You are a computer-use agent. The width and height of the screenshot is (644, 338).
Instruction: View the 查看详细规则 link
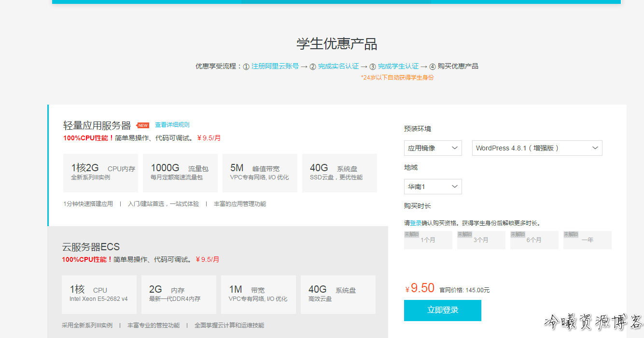point(172,125)
